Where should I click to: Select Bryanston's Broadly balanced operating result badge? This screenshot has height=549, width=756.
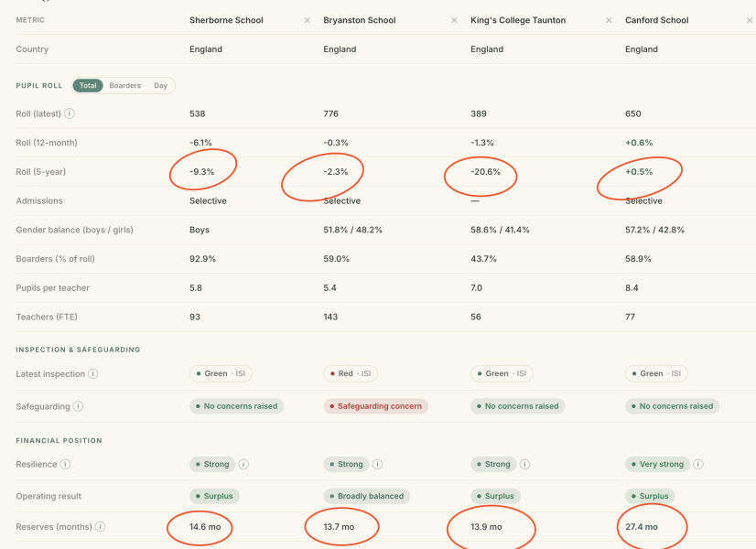click(367, 496)
